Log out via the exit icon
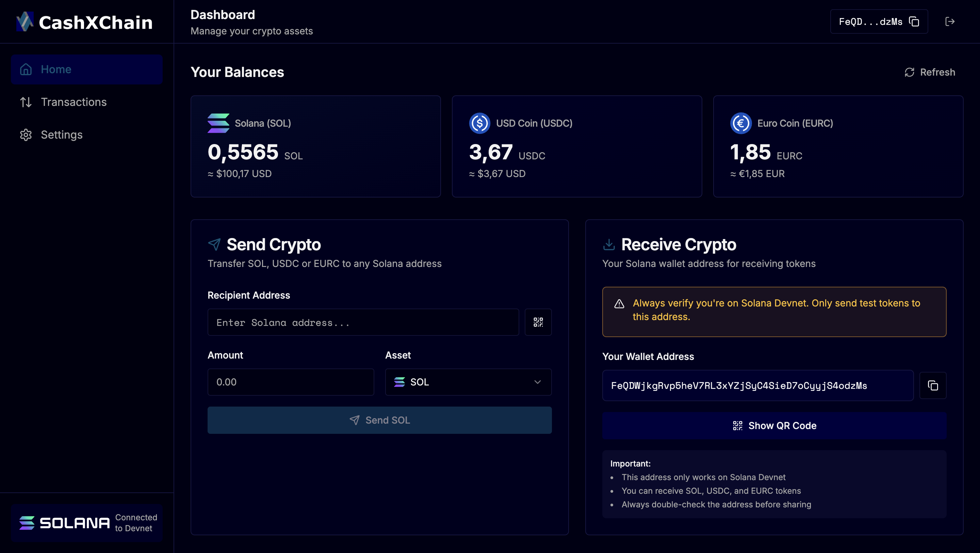This screenshot has height=553, width=980. pos(950,21)
